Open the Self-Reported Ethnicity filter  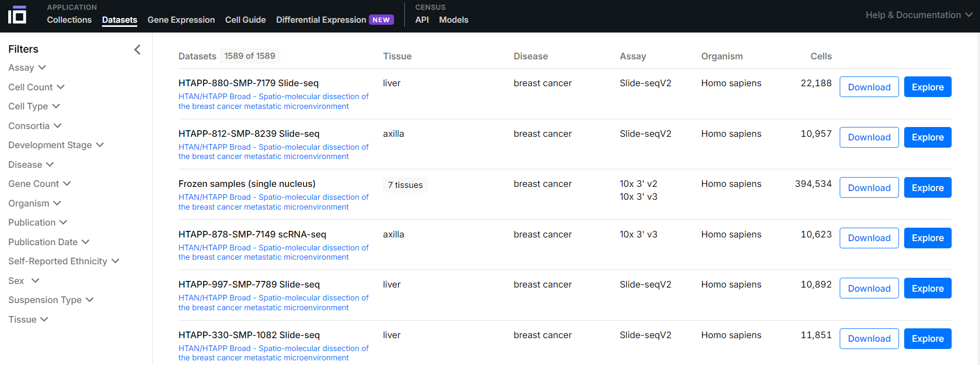click(x=63, y=261)
